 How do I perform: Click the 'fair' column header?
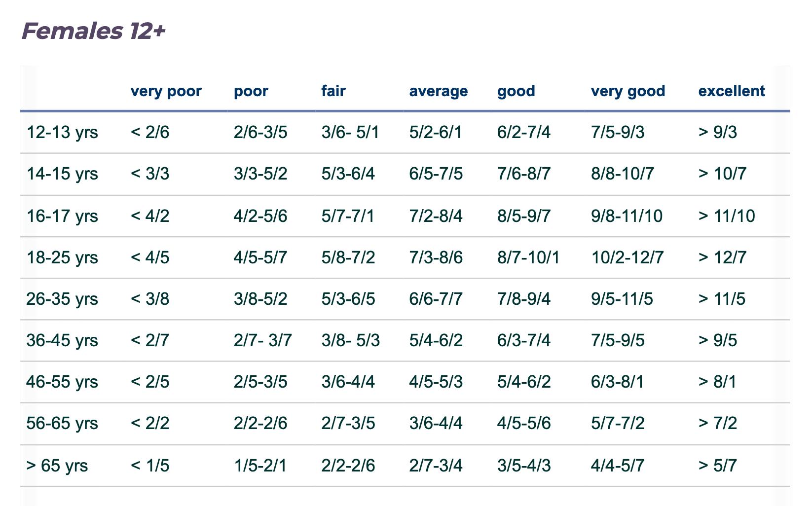coord(333,91)
